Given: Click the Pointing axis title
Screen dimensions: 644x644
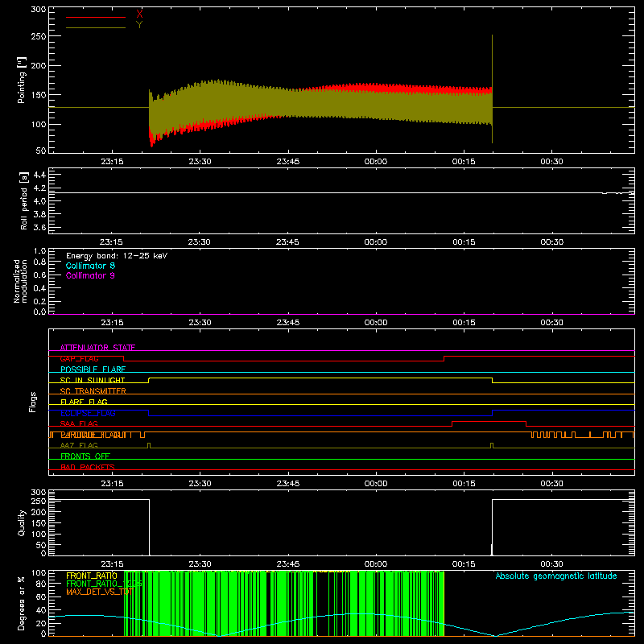Looking at the screenshot, I should coord(22,80).
